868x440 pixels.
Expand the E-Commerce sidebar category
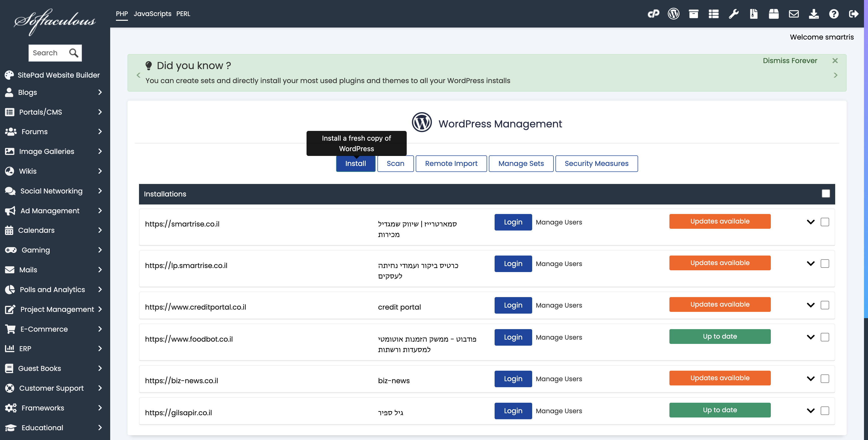54,329
